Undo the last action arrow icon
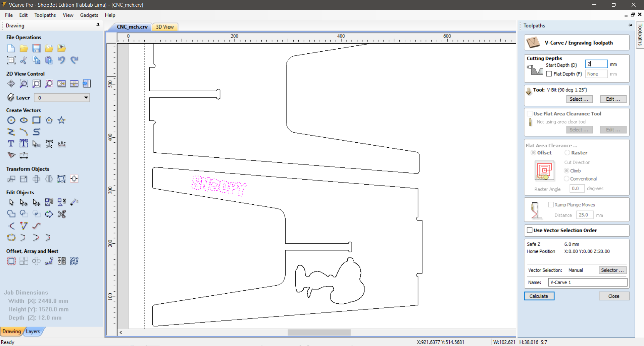Screen dimensions: 644x346 [61, 60]
